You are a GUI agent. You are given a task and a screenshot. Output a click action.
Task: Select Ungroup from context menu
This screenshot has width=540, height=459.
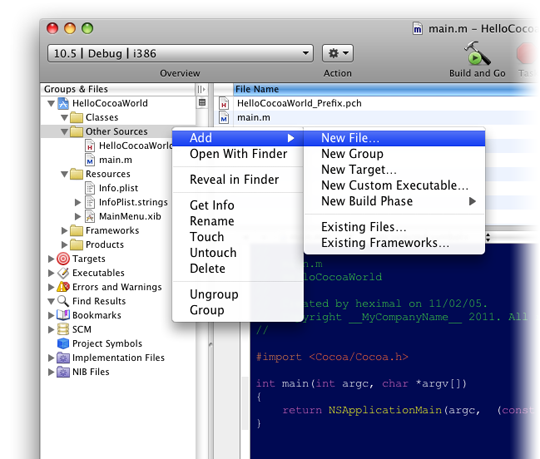tap(238, 294)
